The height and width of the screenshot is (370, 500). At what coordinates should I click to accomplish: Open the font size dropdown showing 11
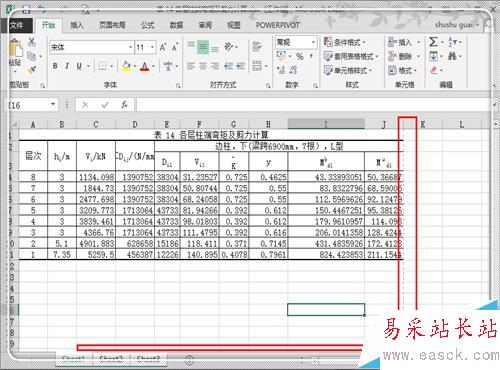point(152,47)
